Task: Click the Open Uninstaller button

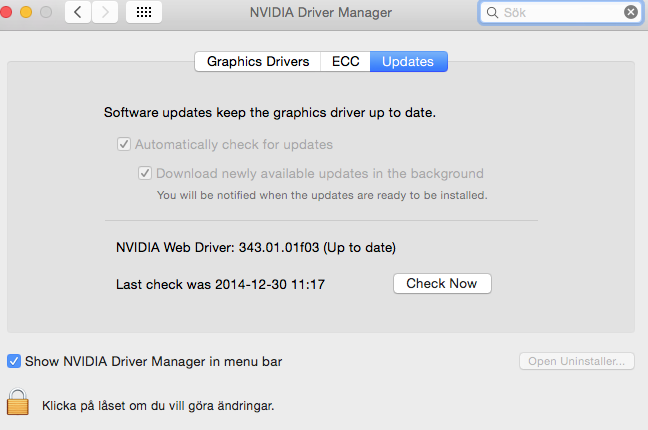Action: pyautogui.click(x=577, y=361)
